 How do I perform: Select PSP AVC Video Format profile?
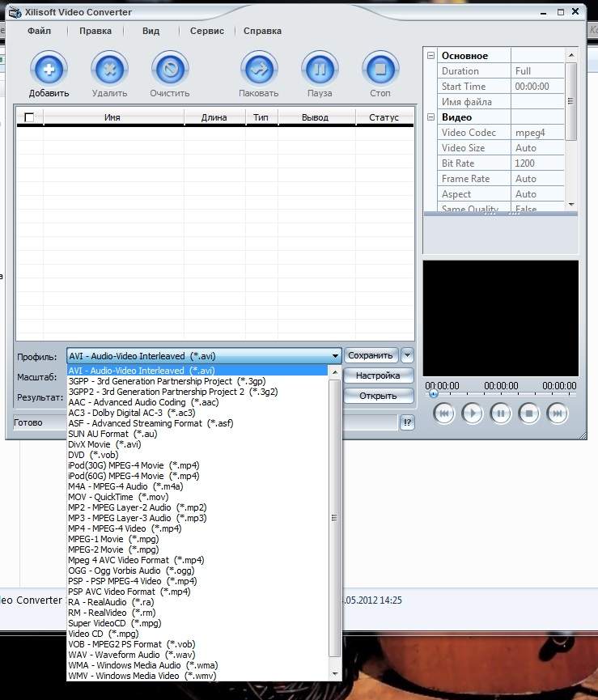pos(197,592)
